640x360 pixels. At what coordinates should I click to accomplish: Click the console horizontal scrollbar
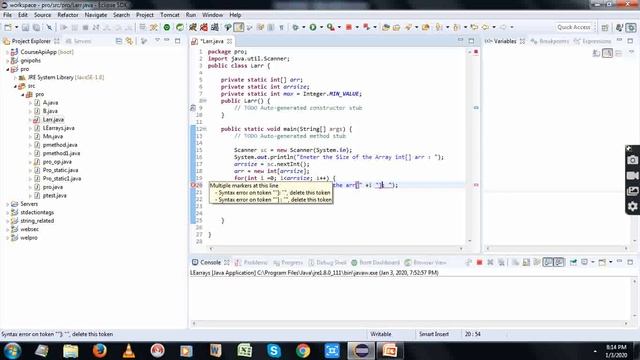[x=410, y=323]
